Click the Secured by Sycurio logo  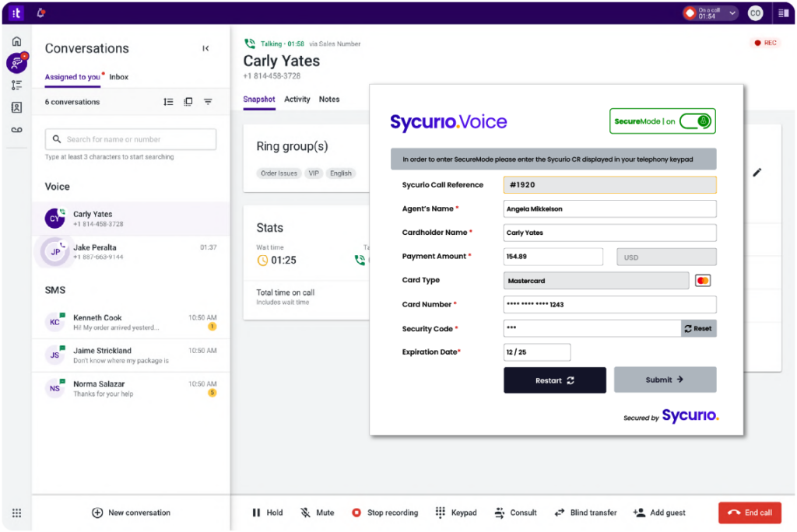point(671,415)
